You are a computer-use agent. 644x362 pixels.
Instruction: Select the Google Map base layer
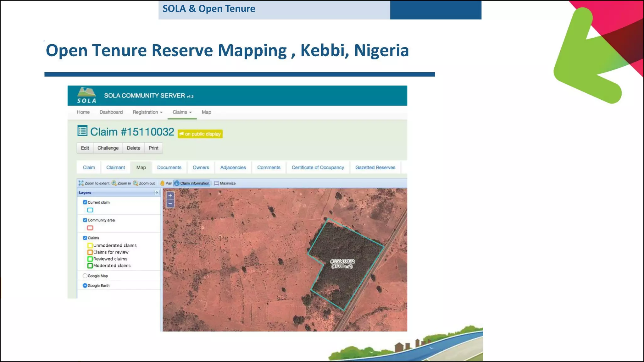click(x=85, y=276)
